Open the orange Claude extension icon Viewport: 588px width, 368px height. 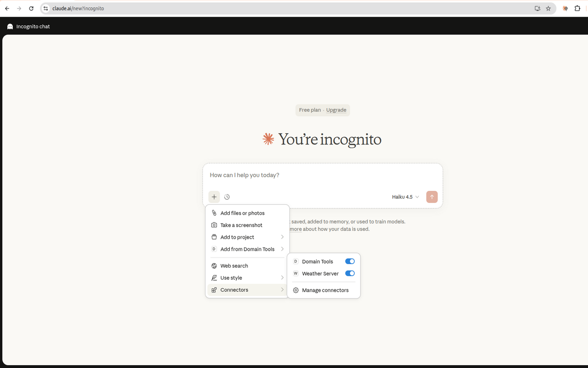(x=565, y=8)
